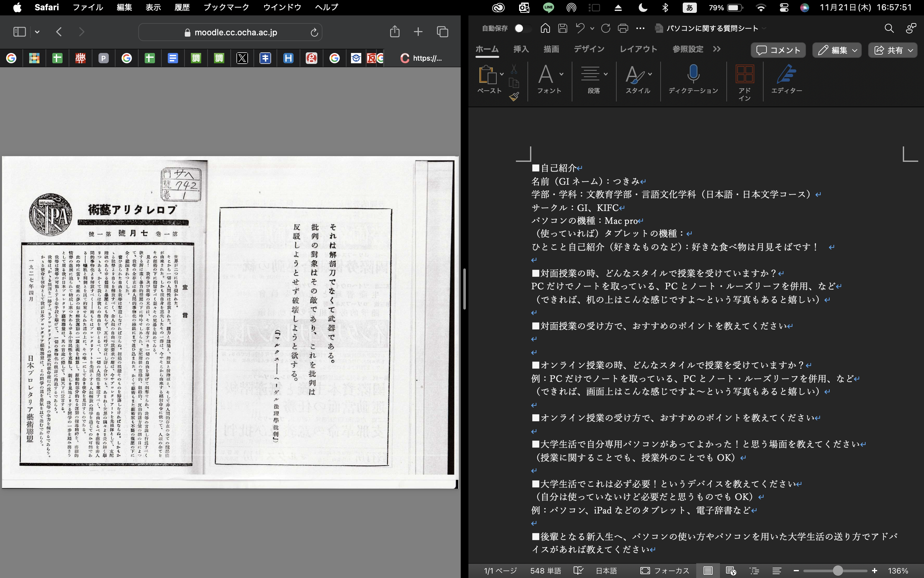
Task: Select print layout view icon in status bar
Action: pos(708,571)
